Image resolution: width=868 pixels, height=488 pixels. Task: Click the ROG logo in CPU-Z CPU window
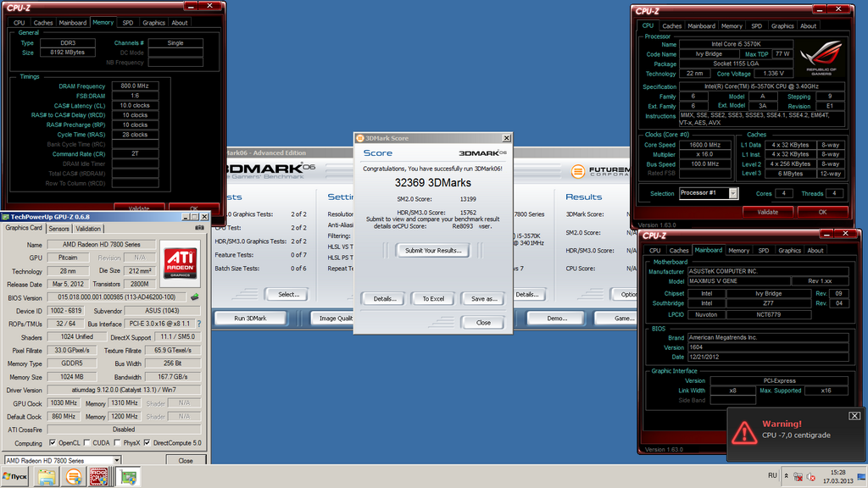tap(821, 58)
